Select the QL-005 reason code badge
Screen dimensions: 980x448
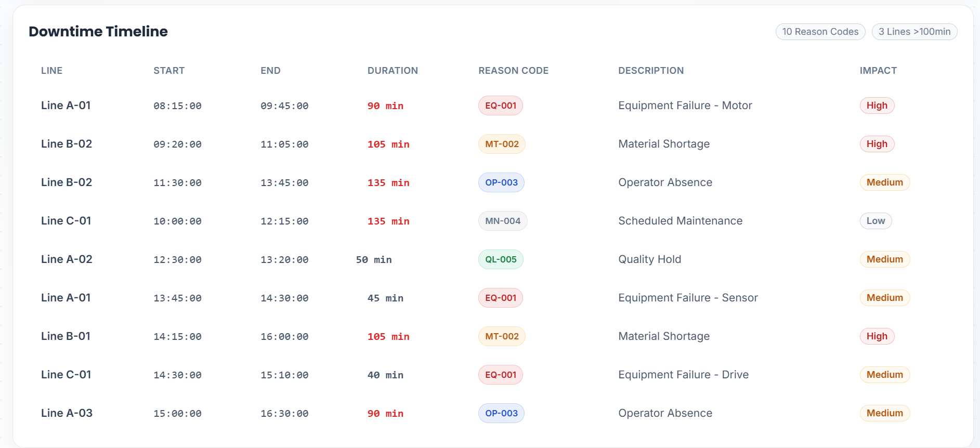coord(500,259)
